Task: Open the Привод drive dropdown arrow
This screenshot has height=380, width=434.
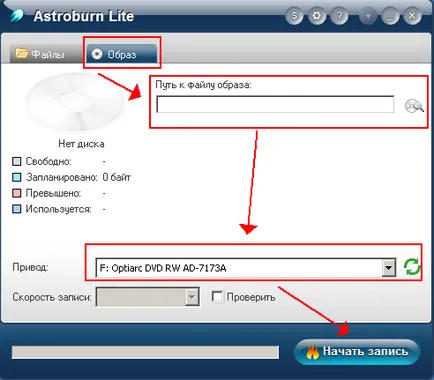Action: (388, 268)
